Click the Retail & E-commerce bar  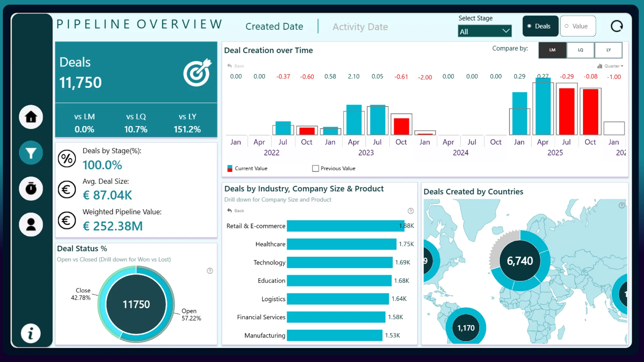(345, 226)
